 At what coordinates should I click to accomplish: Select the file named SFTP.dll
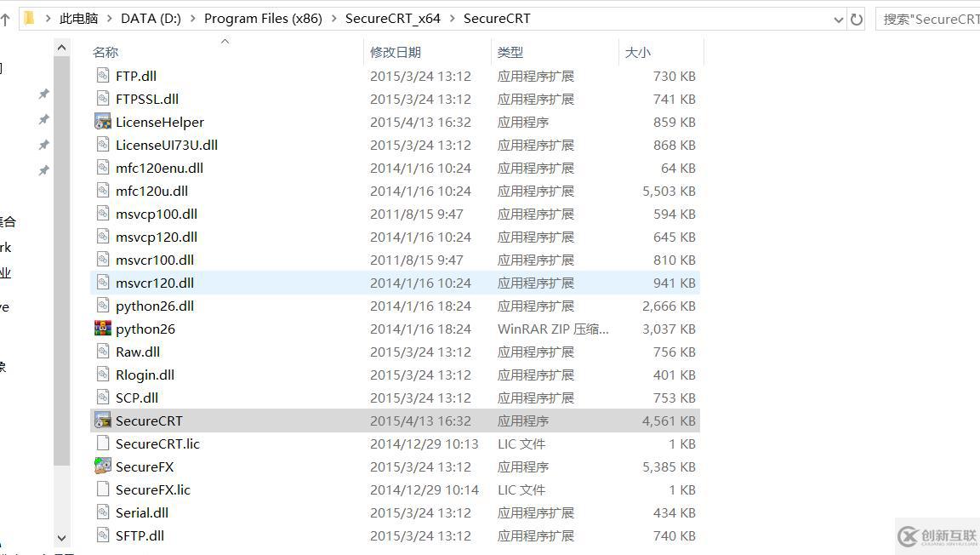pyautogui.click(x=140, y=535)
